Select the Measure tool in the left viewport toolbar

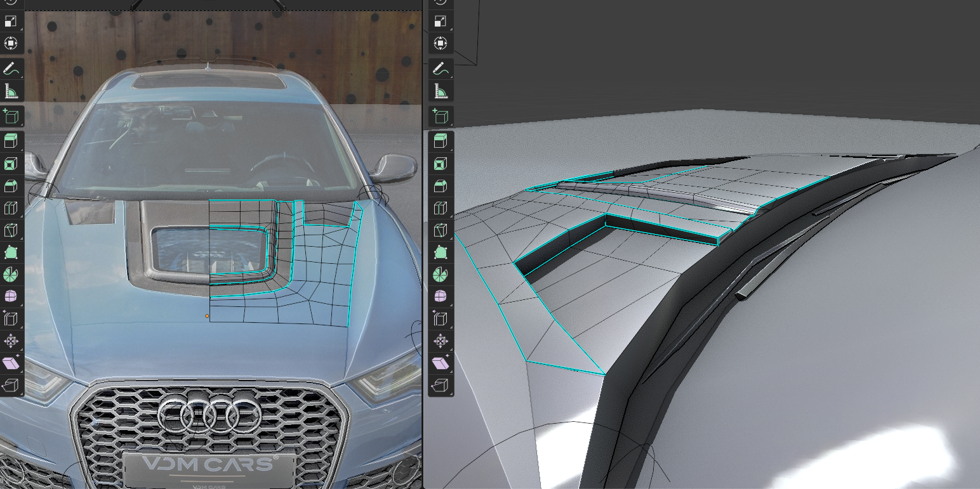(11, 91)
